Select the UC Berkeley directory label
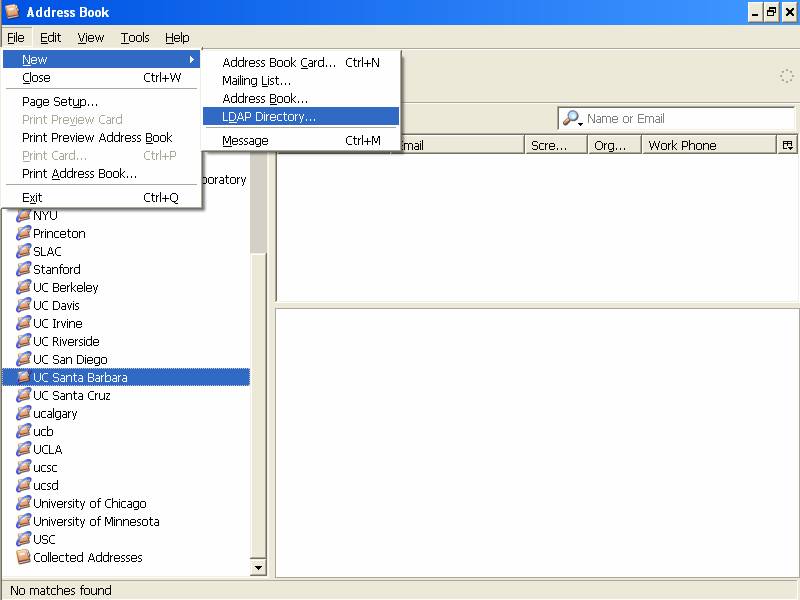The width and height of the screenshot is (800, 600). (65, 287)
